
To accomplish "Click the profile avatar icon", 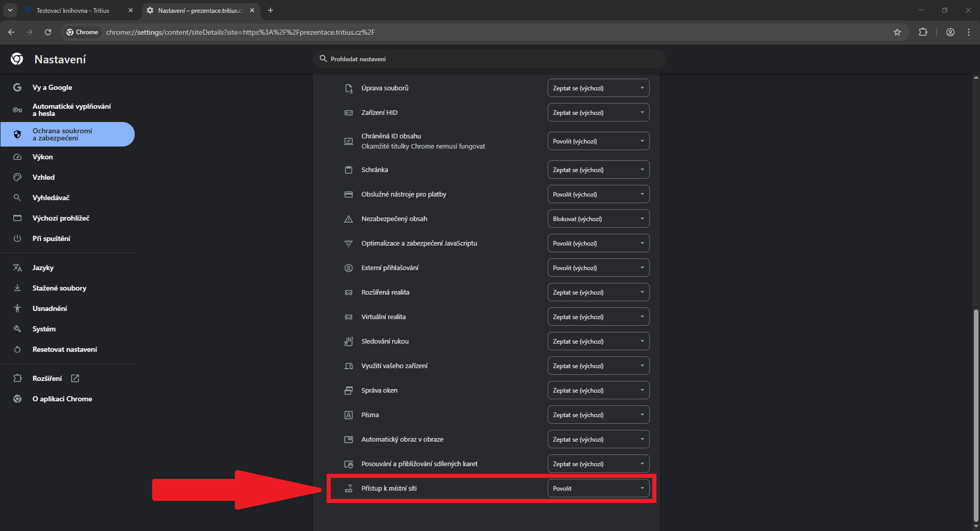I will [x=950, y=32].
